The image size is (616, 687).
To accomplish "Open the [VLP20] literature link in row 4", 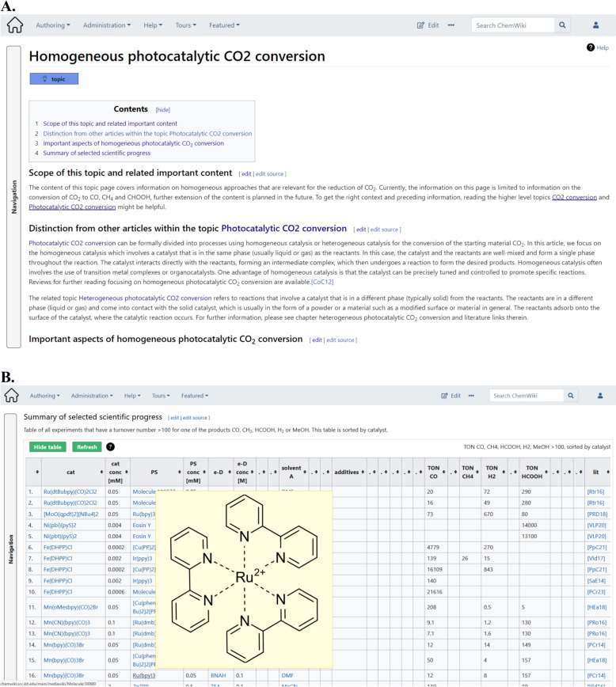I will pyautogui.click(x=596, y=525).
